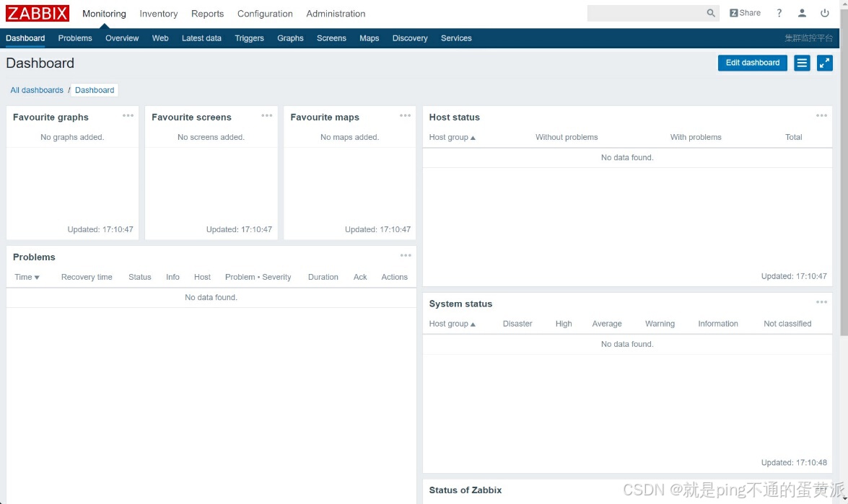Click the 'Problem • Severity' column header
The height and width of the screenshot is (504, 848).
click(x=258, y=277)
